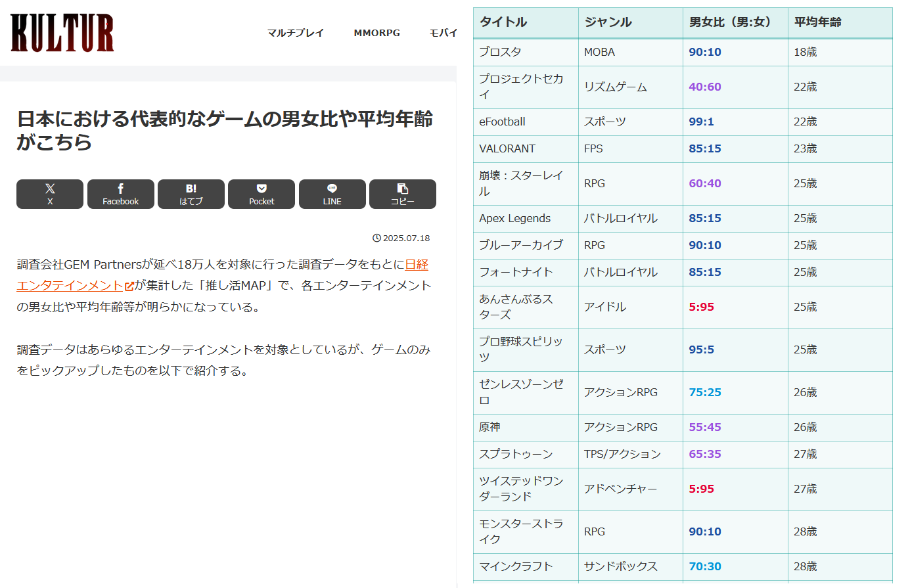This screenshot has width=910, height=588.
Task: Click the date 2025.07.18
Action: (x=401, y=238)
